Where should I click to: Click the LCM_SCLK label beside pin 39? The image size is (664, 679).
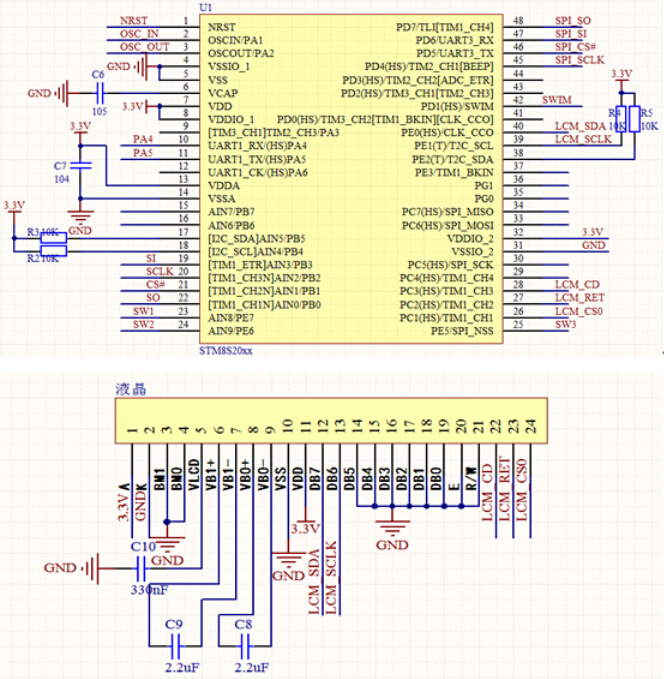(582, 139)
